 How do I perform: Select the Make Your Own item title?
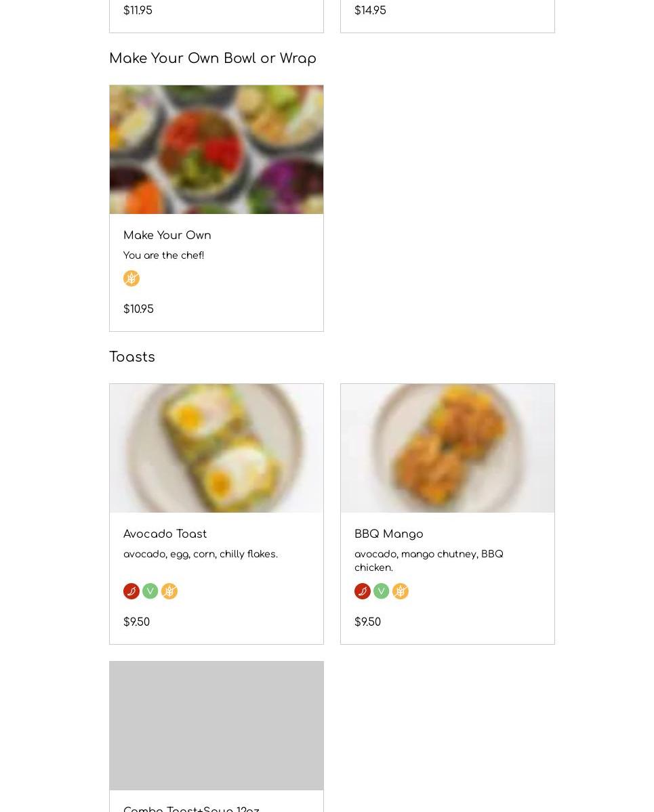click(x=167, y=236)
